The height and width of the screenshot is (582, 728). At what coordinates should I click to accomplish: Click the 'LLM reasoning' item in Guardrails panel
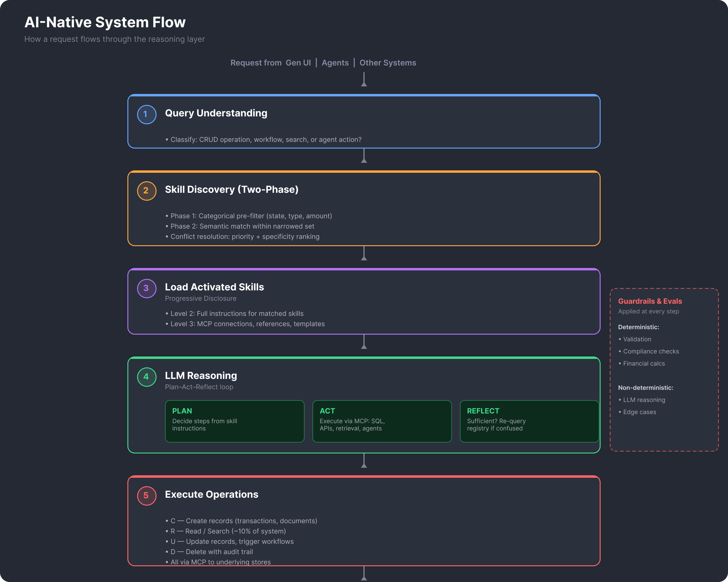(642, 400)
